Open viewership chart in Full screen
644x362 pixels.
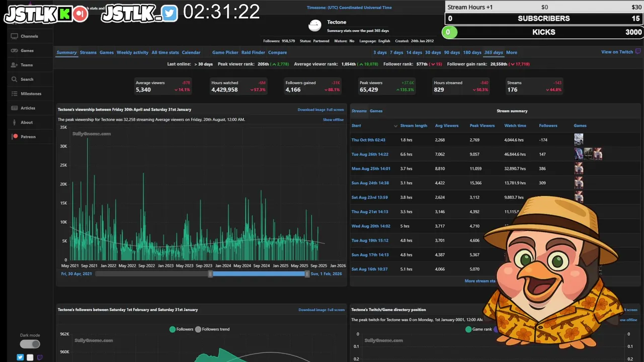336,110
